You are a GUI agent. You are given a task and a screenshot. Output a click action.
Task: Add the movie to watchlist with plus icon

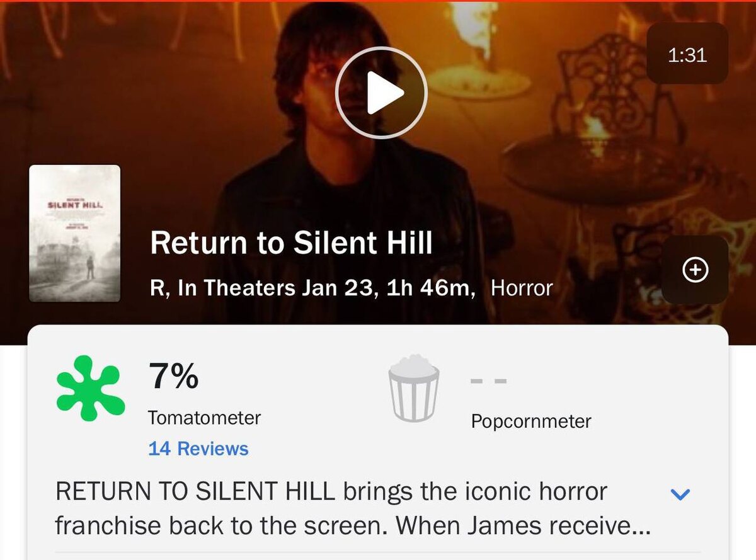coord(695,270)
